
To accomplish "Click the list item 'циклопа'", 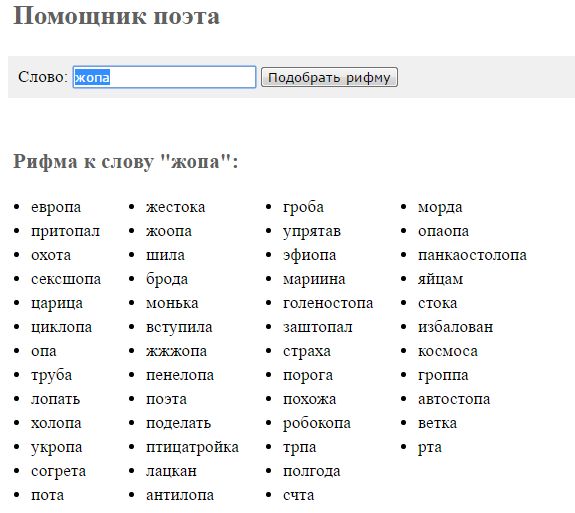I will (x=62, y=327).
